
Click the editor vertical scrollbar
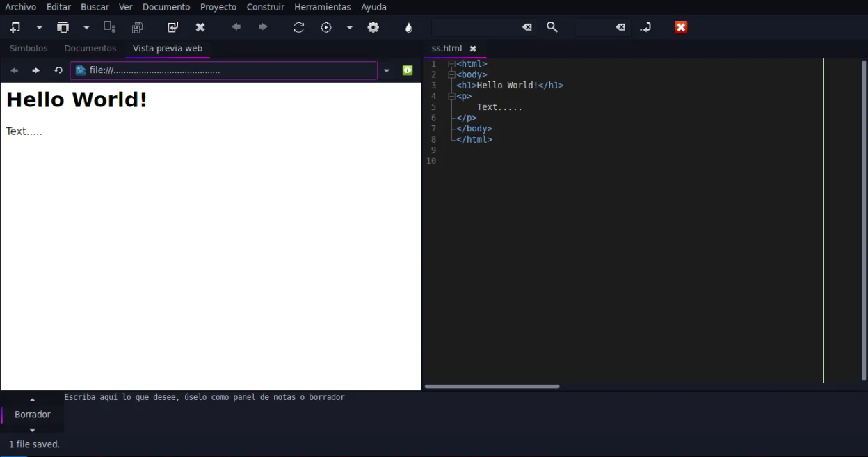(x=865, y=219)
